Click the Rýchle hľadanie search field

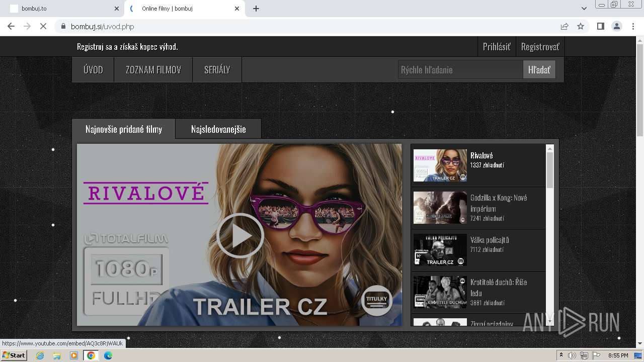(460, 70)
